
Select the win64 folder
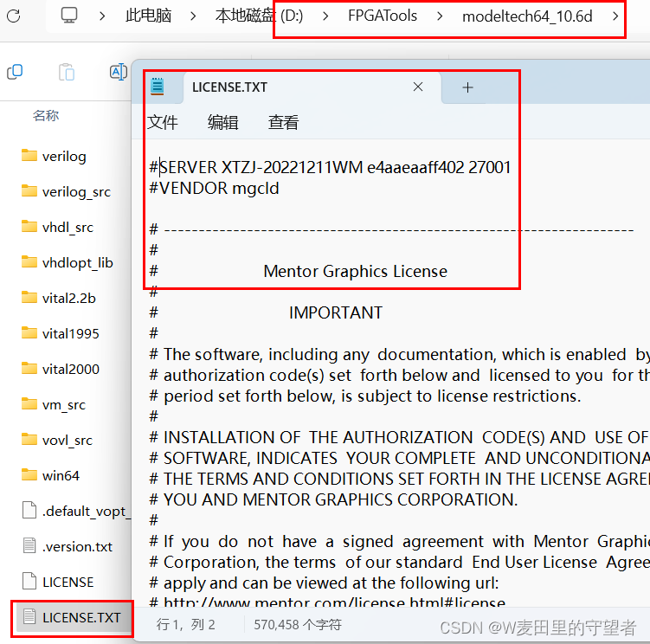tap(61, 475)
